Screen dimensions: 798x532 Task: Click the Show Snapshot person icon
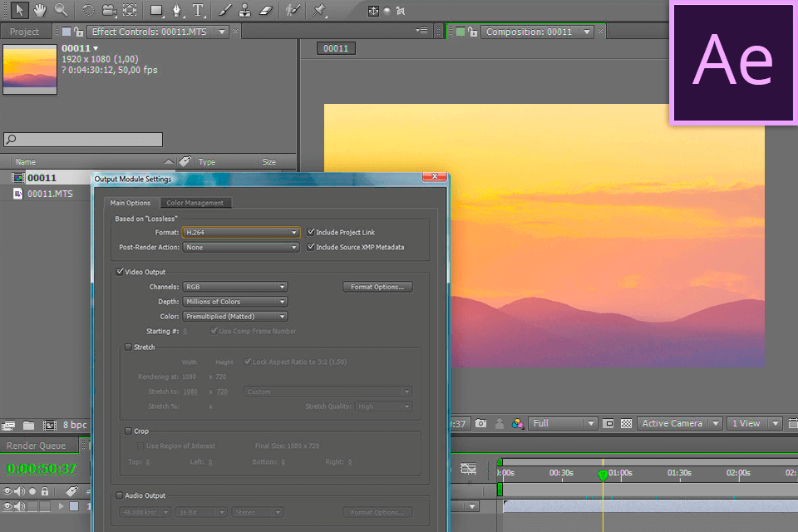pos(500,424)
